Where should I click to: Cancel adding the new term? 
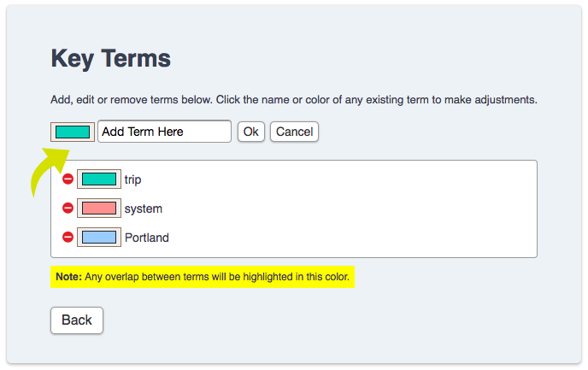coord(294,132)
